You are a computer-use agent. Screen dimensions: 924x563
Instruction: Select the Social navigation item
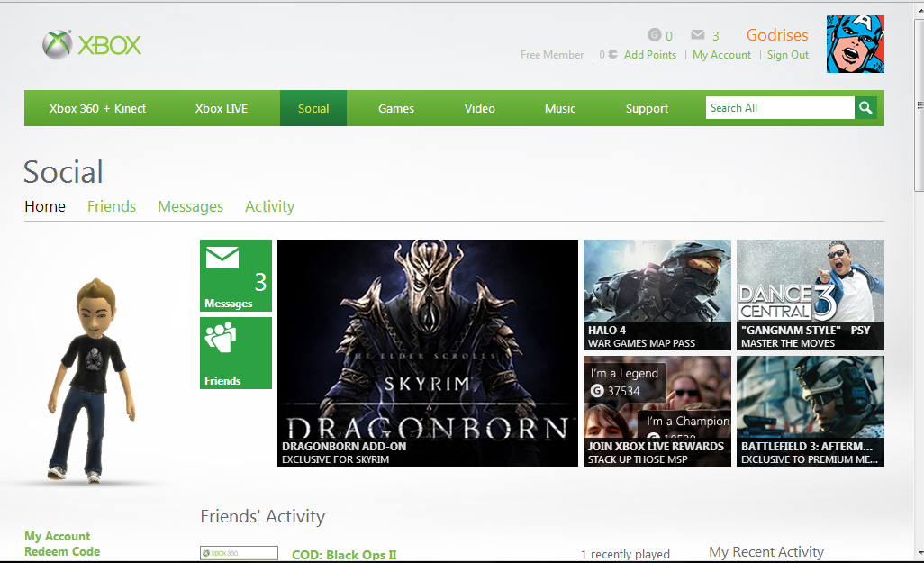(x=313, y=108)
